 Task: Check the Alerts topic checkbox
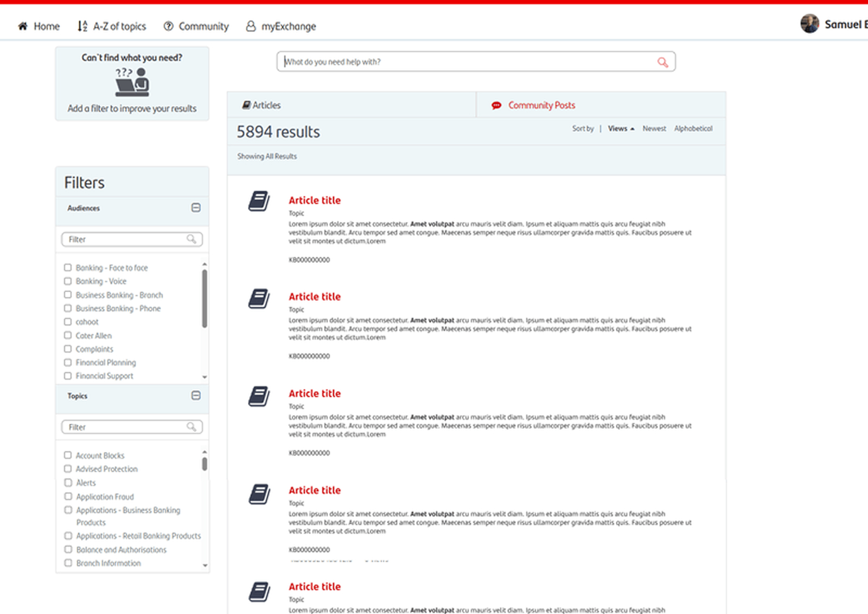click(x=68, y=482)
